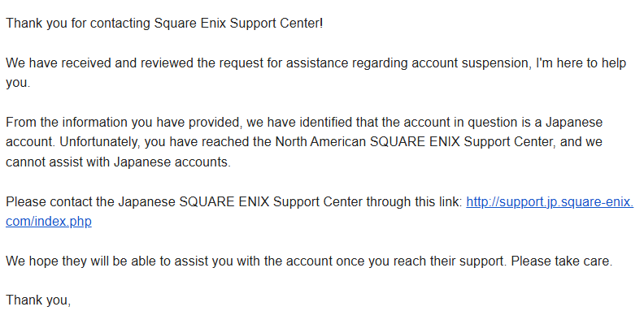Click 'cannot assist with Japanese accounts' line
The image size is (644, 311).
(118, 162)
